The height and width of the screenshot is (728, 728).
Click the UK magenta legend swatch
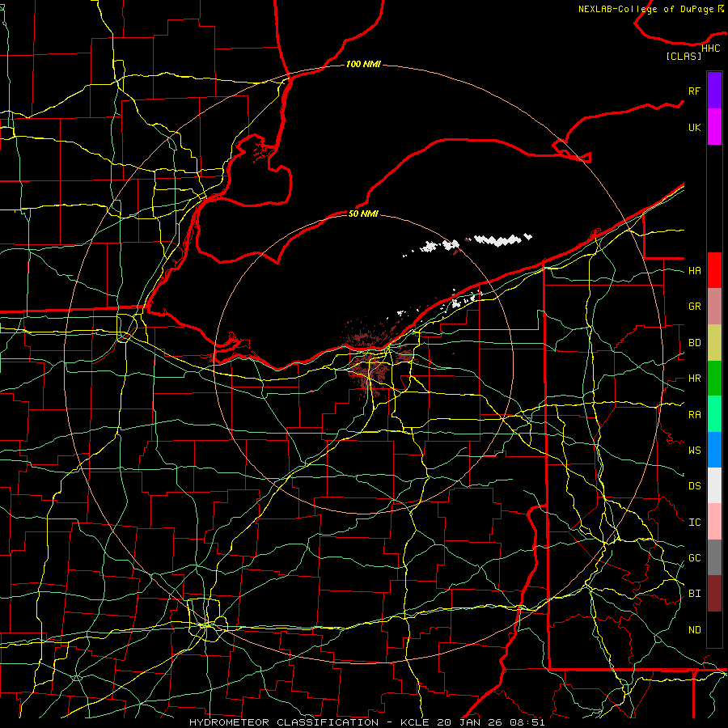coord(714,127)
